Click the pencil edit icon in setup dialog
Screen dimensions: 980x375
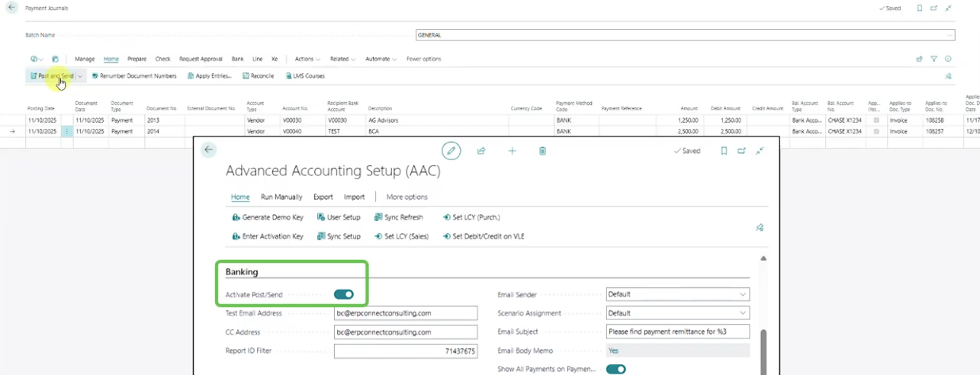pyautogui.click(x=451, y=151)
